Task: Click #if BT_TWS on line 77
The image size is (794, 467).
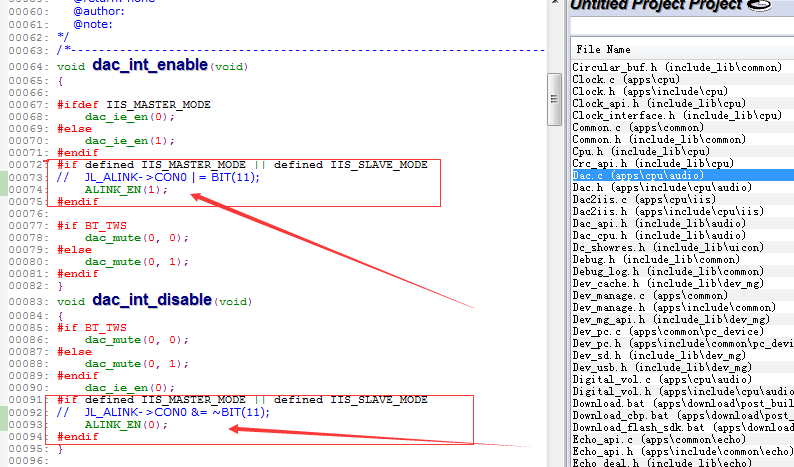Action: [92, 226]
